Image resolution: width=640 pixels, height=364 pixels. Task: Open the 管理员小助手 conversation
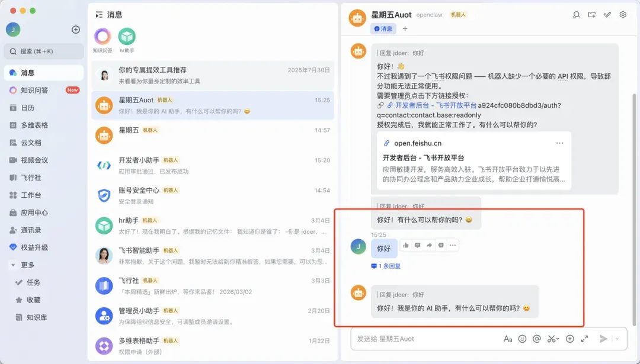(x=213, y=316)
